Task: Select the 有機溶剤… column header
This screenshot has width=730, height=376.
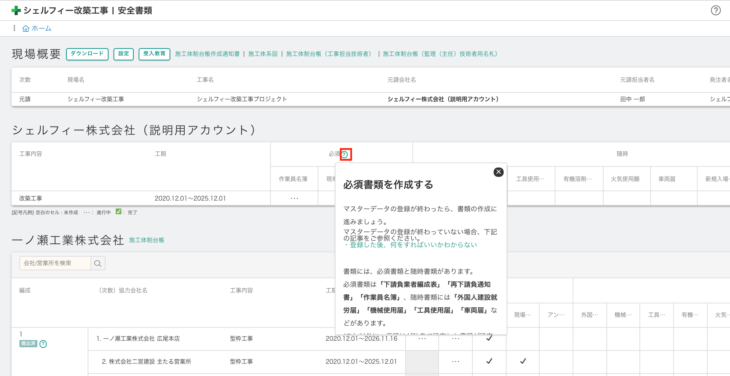Action: (579, 179)
